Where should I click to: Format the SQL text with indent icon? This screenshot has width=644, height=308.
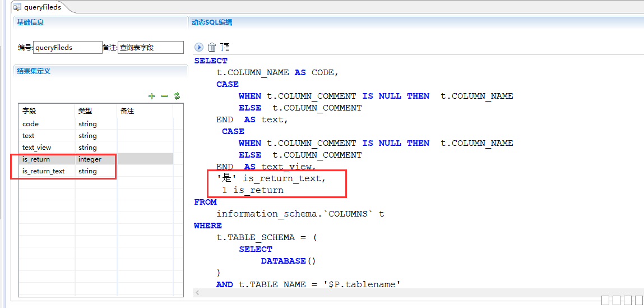coord(225,47)
